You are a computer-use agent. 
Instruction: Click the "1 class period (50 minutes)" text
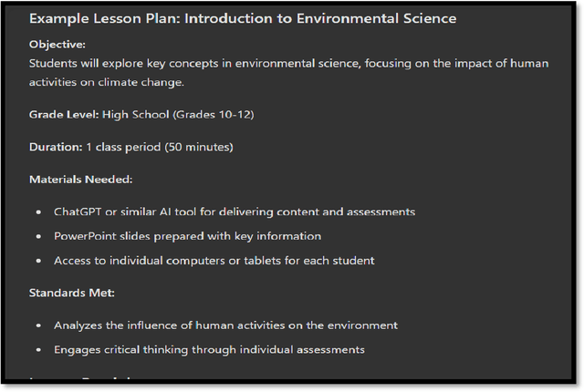161,148
